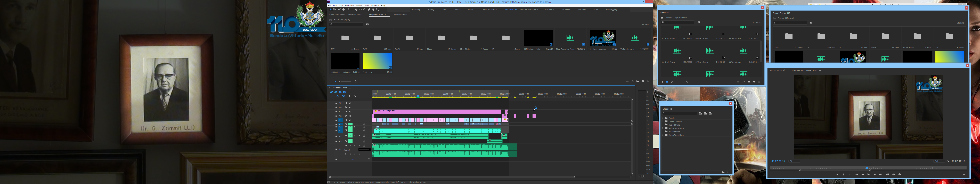
Task: Click New Item in main Project panel
Action: coord(643,82)
